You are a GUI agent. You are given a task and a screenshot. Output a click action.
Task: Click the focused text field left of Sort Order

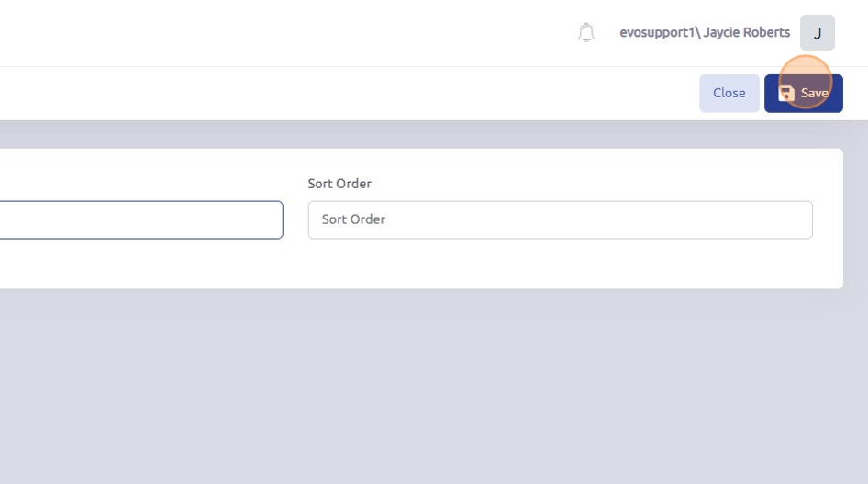pyautogui.click(x=138, y=220)
